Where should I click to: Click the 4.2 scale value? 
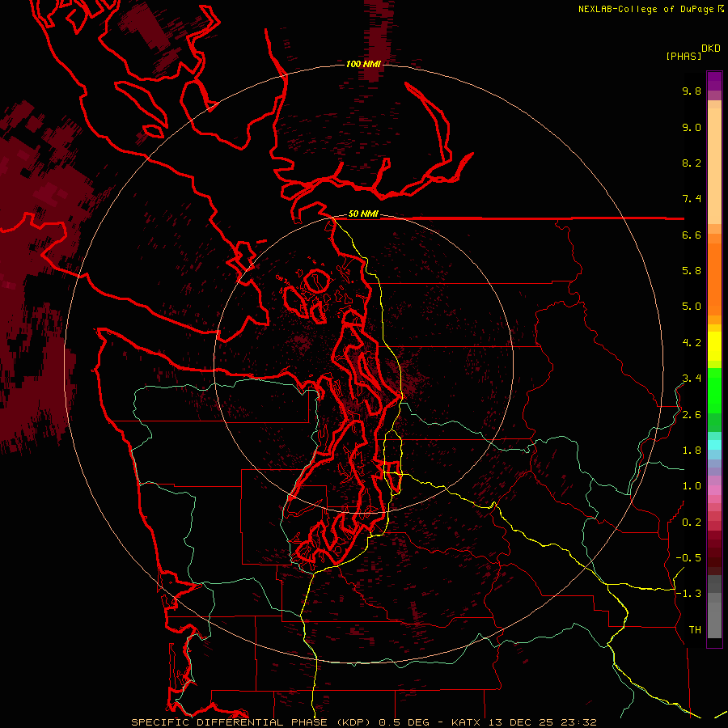(692, 343)
